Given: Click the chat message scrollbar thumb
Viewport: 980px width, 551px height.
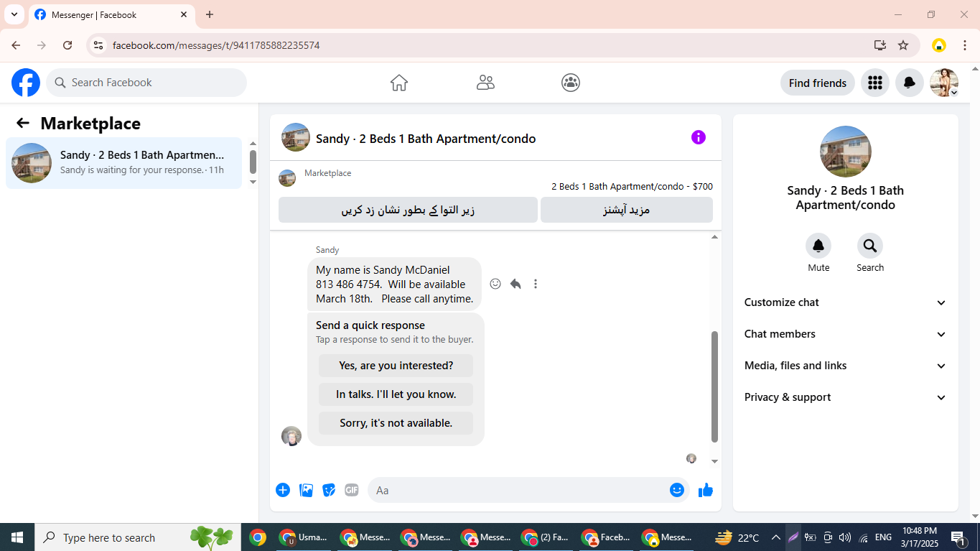Looking at the screenshot, I should 714,386.
